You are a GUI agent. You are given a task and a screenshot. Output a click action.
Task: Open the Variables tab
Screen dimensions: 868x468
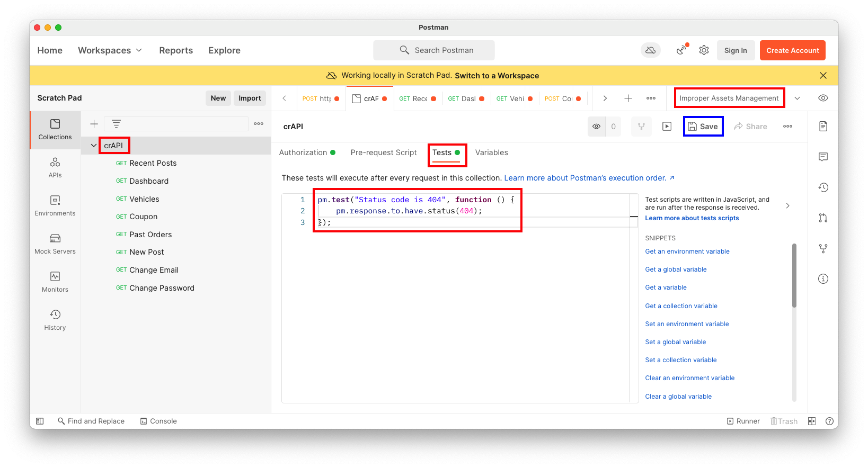coord(491,152)
